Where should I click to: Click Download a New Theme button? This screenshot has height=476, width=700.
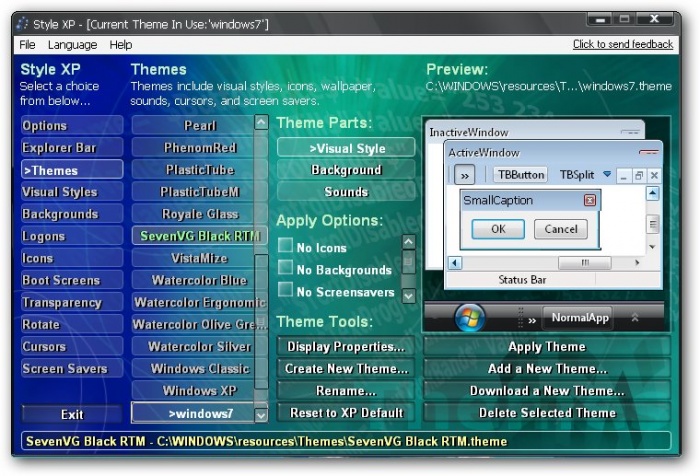pos(547,391)
